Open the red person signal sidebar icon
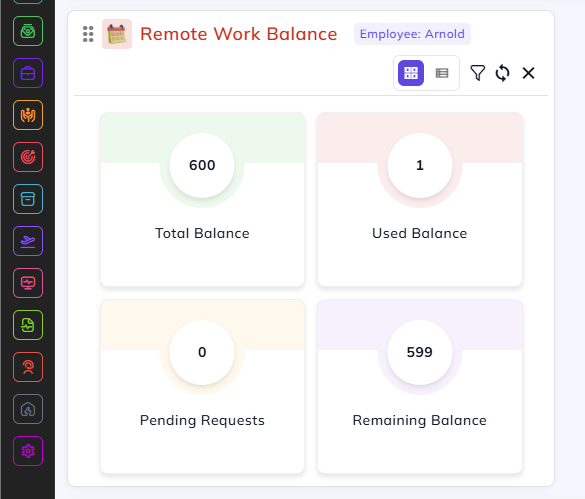The width and height of the screenshot is (585, 499). (28, 367)
